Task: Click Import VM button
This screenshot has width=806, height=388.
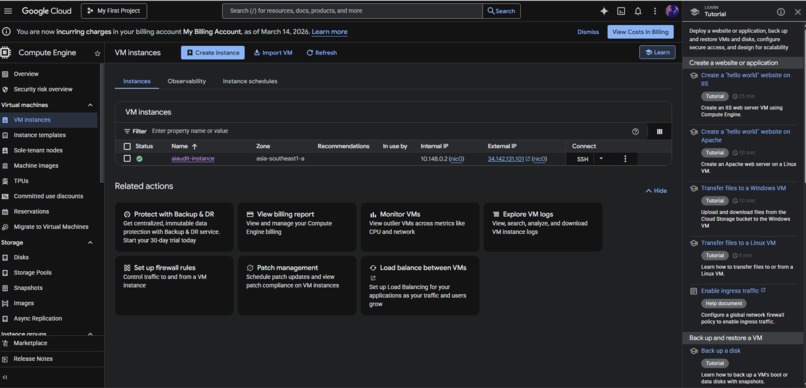Action: [273, 53]
